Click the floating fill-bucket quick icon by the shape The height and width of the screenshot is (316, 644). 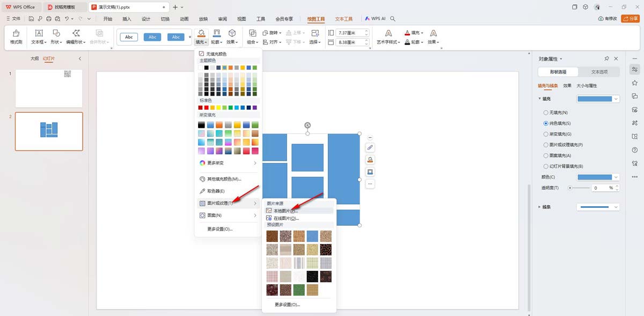point(370,160)
